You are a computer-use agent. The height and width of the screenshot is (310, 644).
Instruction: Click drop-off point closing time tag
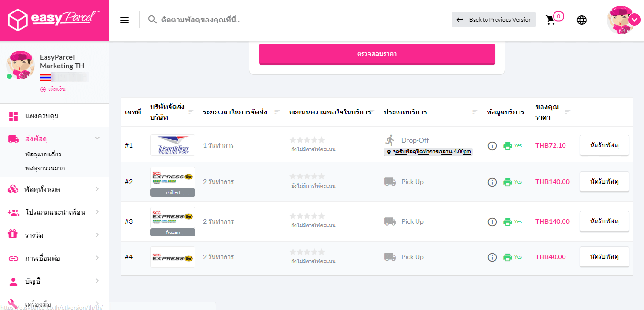coord(429,152)
